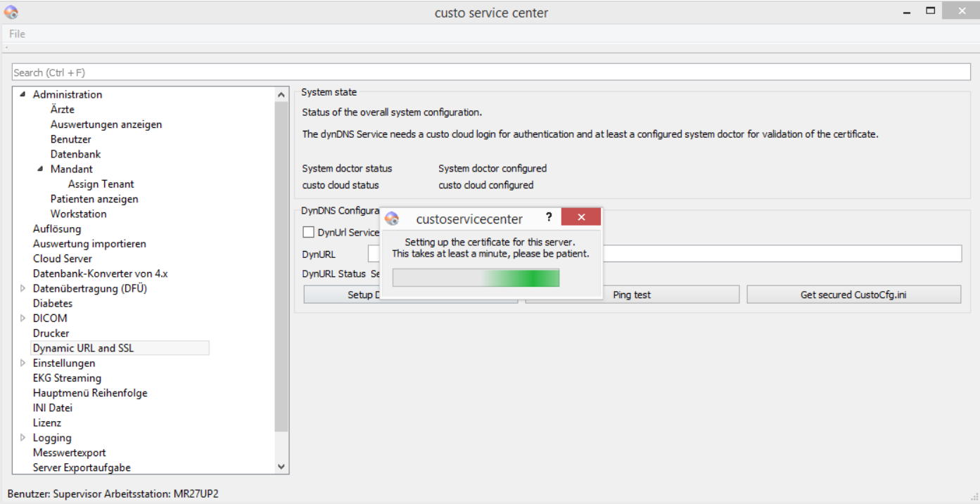The width and height of the screenshot is (980, 504).
Task: Click 'custo cloud configured' status text
Action: (x=486, y=186)
